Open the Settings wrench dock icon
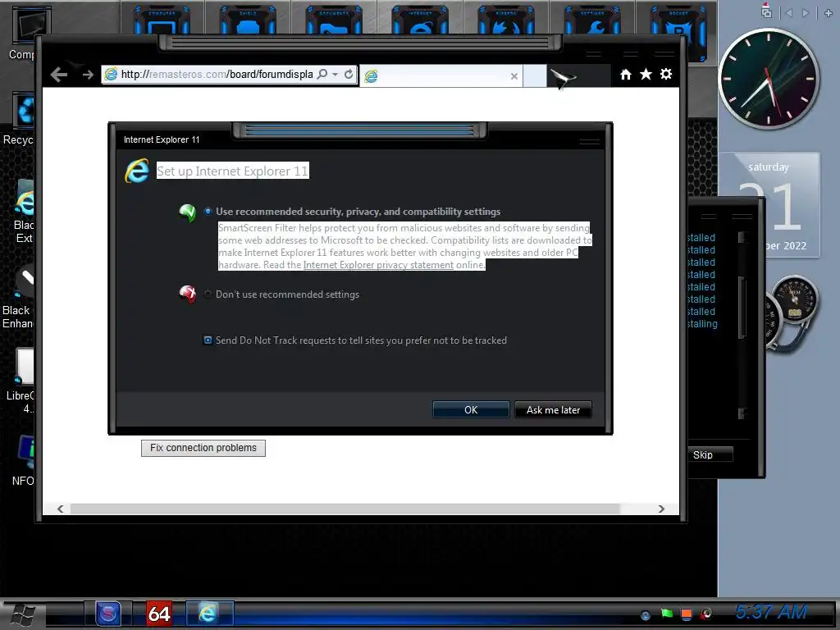The height and width of the screenshot is (630, 840). (x=592, y=21)
